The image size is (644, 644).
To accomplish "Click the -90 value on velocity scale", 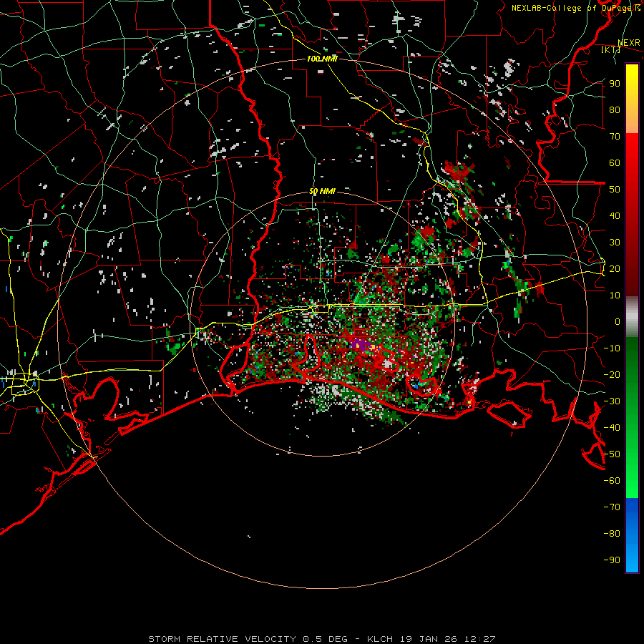I will coord(612,560).
